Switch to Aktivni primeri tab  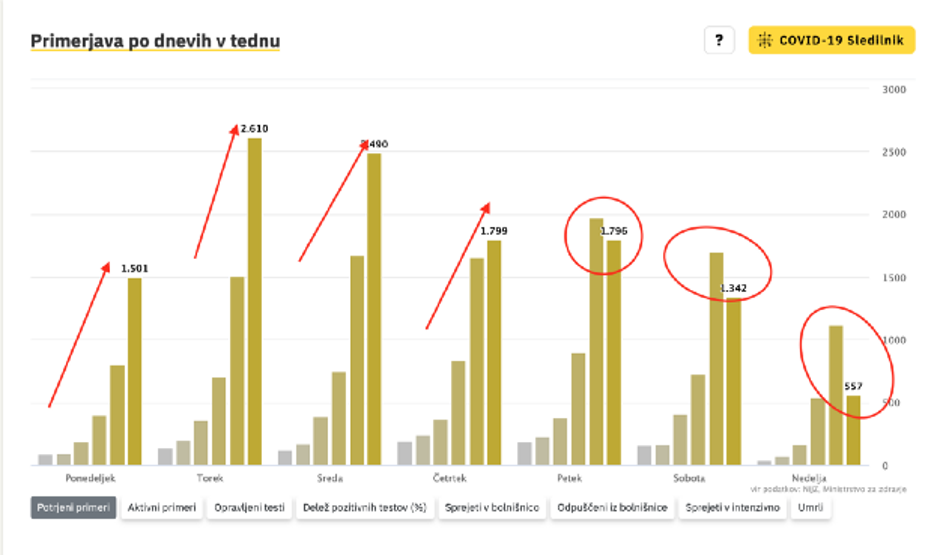pos(161,508)
